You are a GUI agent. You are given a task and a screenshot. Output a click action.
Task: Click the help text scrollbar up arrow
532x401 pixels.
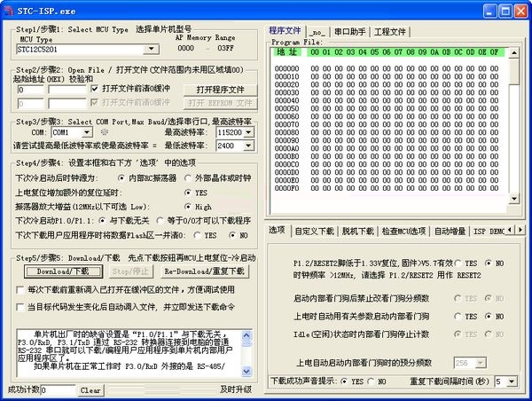pos(246,335)
